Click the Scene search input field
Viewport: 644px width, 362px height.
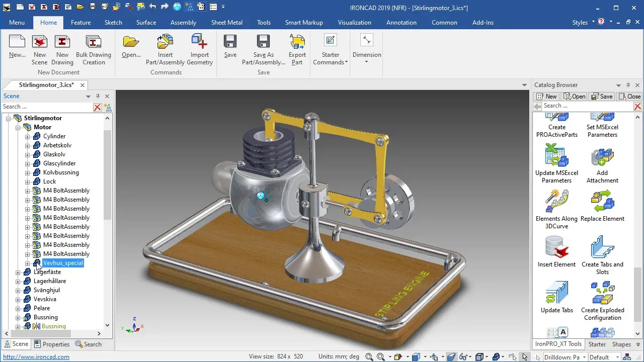(x=47, y=107)
